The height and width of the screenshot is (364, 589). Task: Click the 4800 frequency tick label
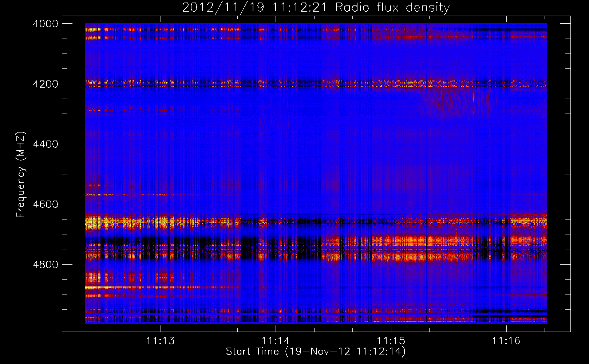coord(46,264)
